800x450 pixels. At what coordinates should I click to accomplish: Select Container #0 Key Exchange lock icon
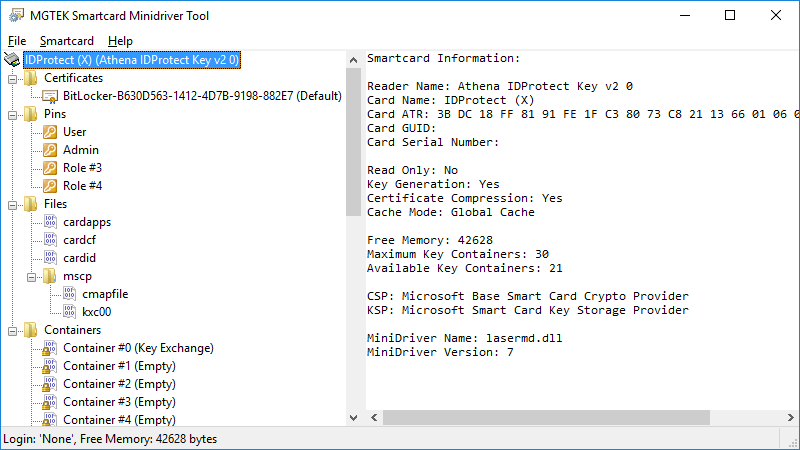click(x=49, y=348)
